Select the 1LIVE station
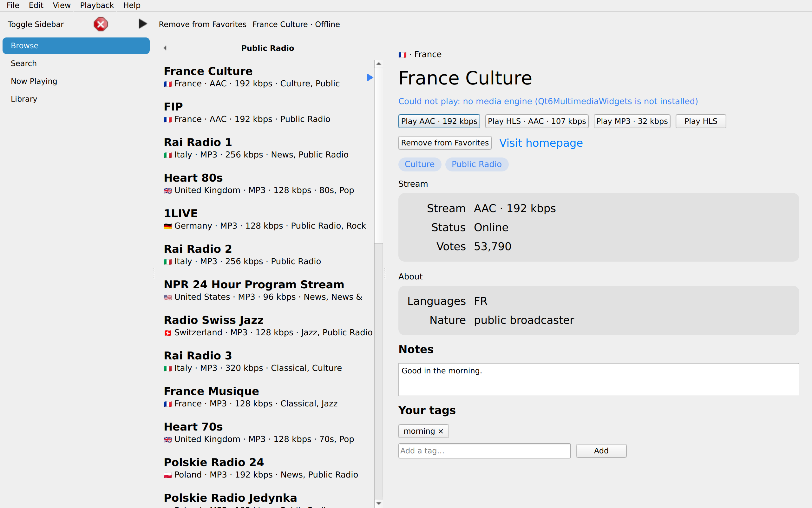The width and height of the screenshot is (812, 508). pyautogui.click(x=268, y=220)
